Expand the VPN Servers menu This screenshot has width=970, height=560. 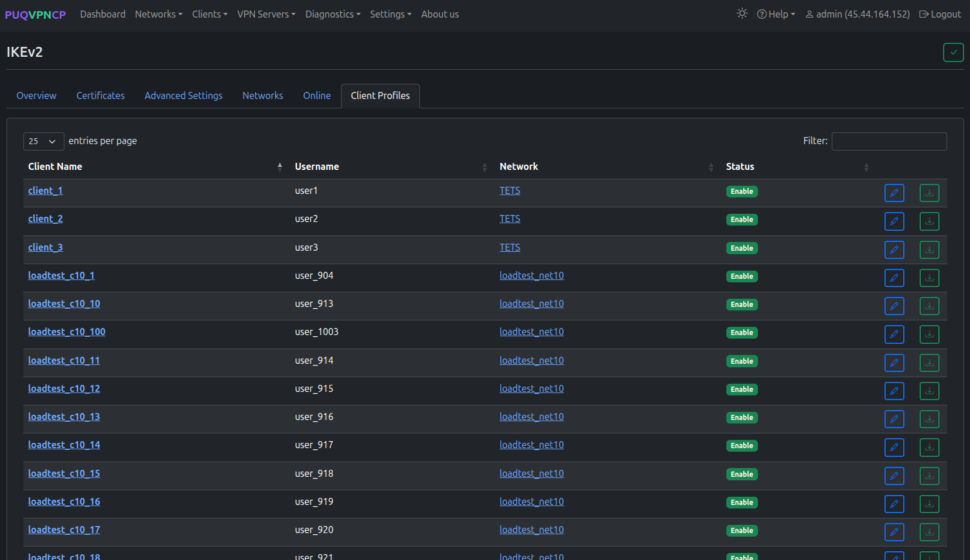[x=266, y=14]
